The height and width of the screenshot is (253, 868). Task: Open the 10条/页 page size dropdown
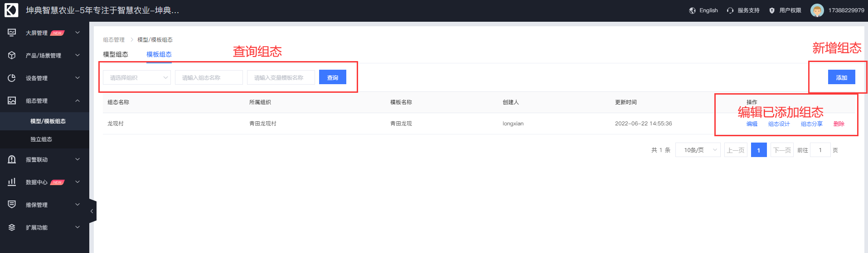point(698,150)
